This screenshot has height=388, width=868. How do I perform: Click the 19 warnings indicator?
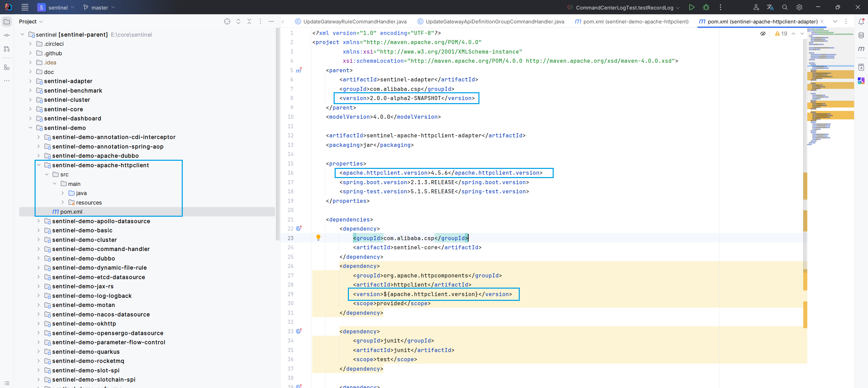781,34
